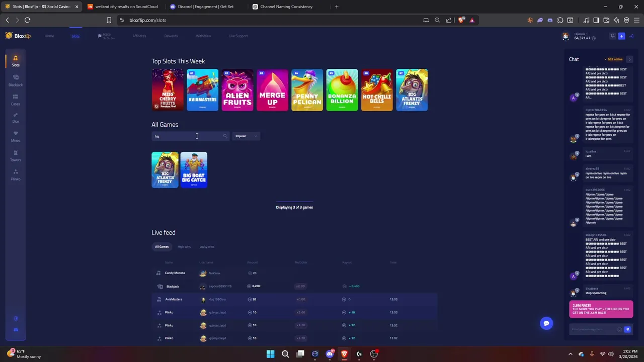Bookmark this page with bookmark icon
The width and height of the screenshot is (644, 362).
[x=109, y=20]
